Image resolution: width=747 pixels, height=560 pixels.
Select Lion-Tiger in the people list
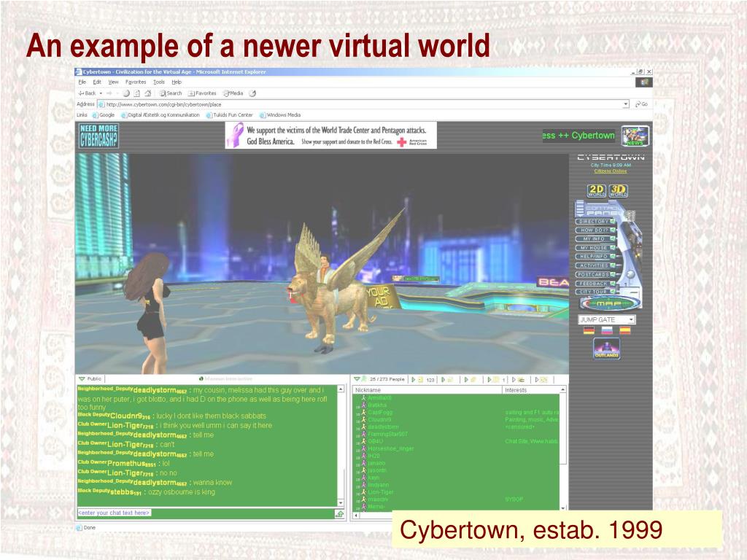381,492
